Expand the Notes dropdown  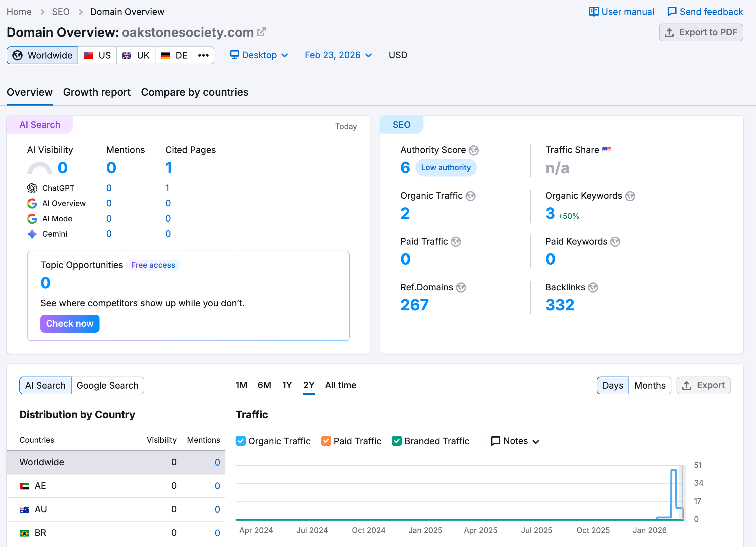(x=515, y=441)
